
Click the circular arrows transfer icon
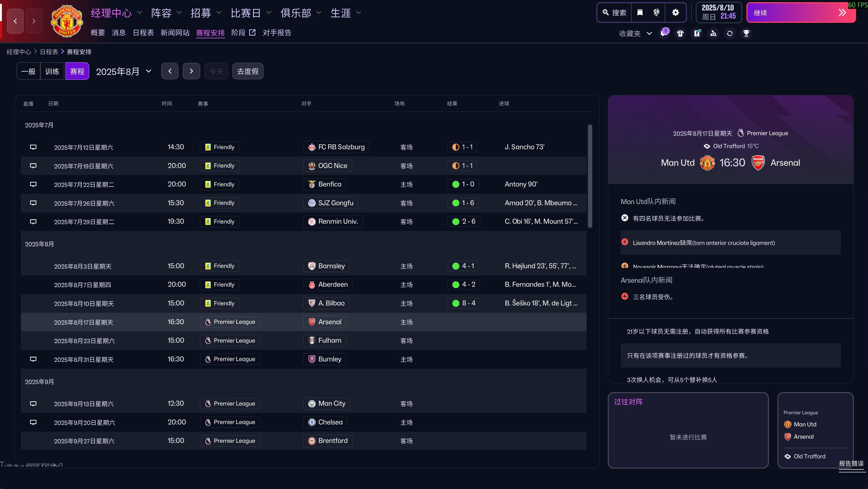(x=730, y=33)
